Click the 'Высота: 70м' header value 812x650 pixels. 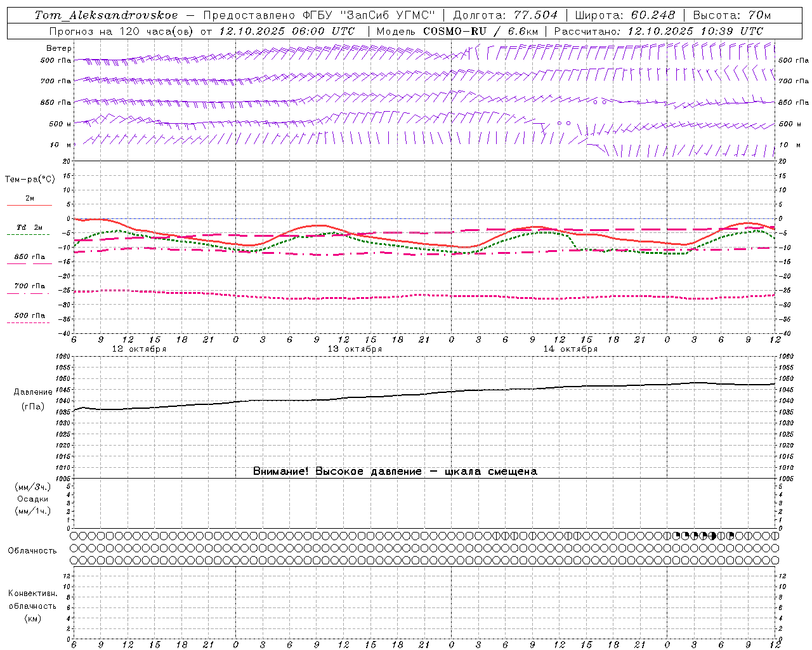tap(732, 15)
